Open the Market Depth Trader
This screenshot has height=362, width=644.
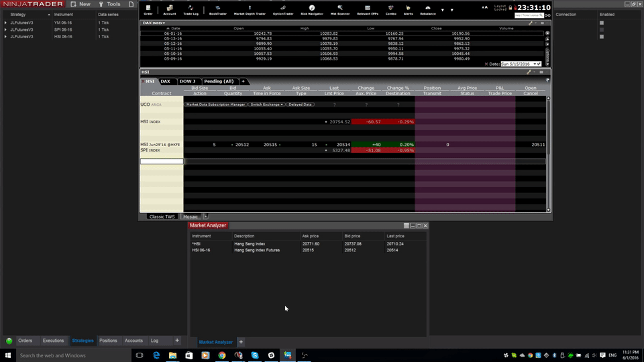[250, 10]
